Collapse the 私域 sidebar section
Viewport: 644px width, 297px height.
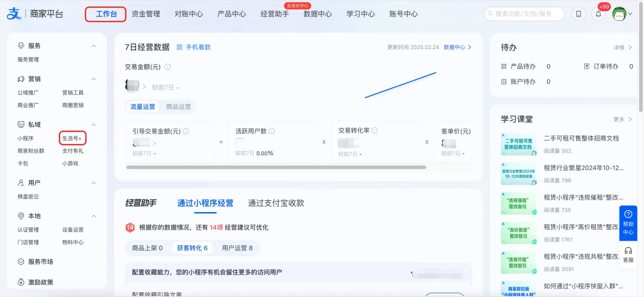[94, 125]
